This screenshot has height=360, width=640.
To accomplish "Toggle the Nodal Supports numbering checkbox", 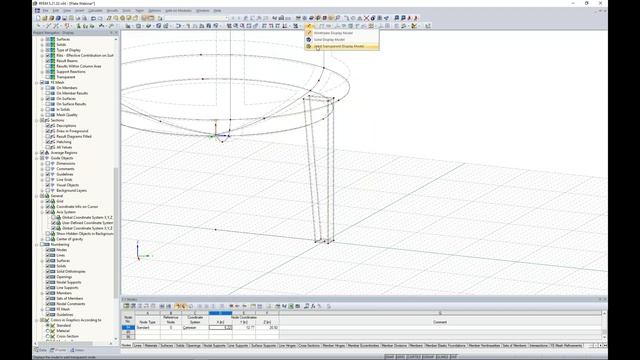I will click(x=47, y=282).
